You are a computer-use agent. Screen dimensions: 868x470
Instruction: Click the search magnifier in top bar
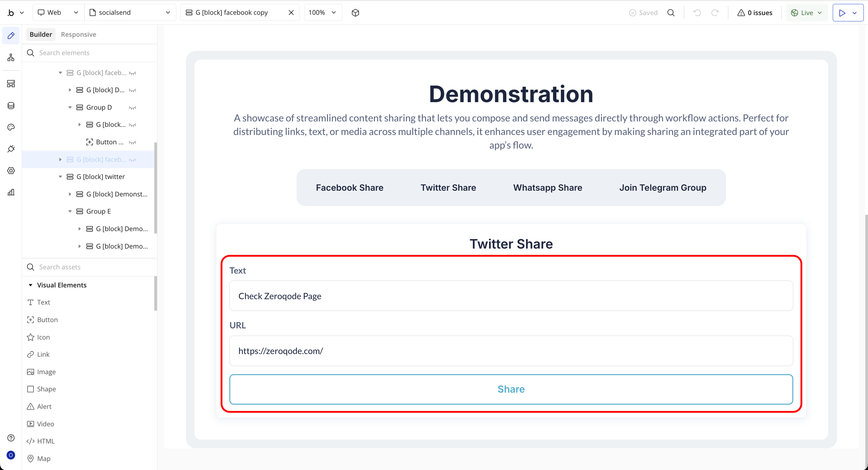click(x=671, y=12)
